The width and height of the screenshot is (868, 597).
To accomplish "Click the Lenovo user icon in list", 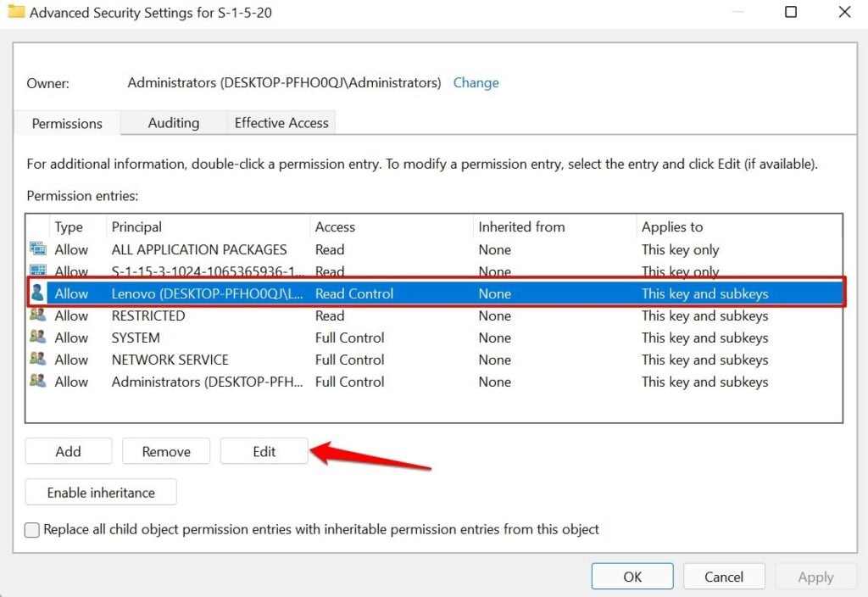I will point(37,293).
